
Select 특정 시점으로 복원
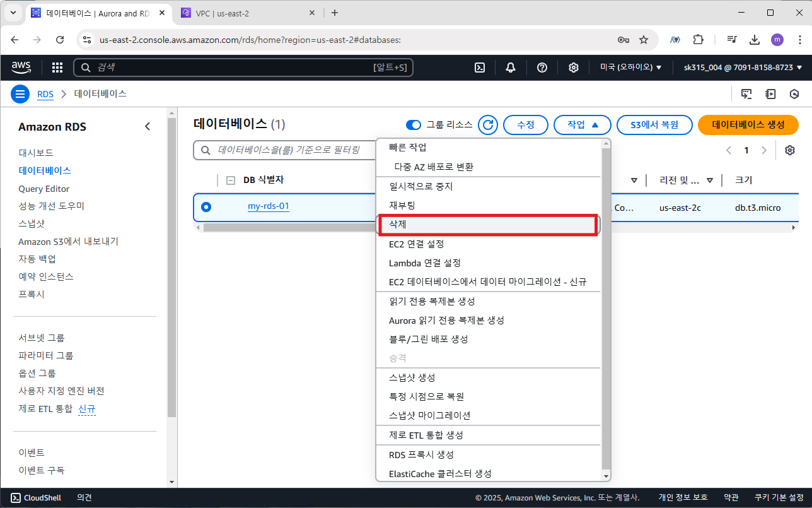489,396
